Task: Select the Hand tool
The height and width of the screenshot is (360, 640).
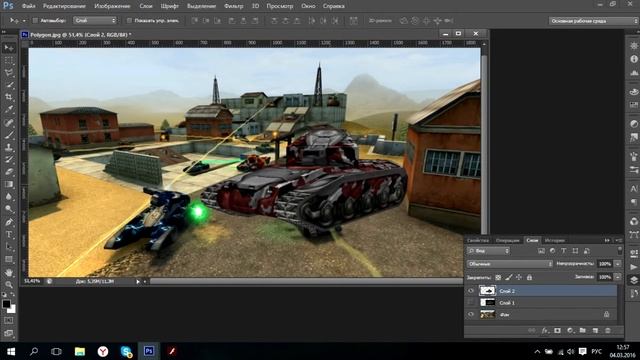Action: pyautogui.click(x=9, y=273)
